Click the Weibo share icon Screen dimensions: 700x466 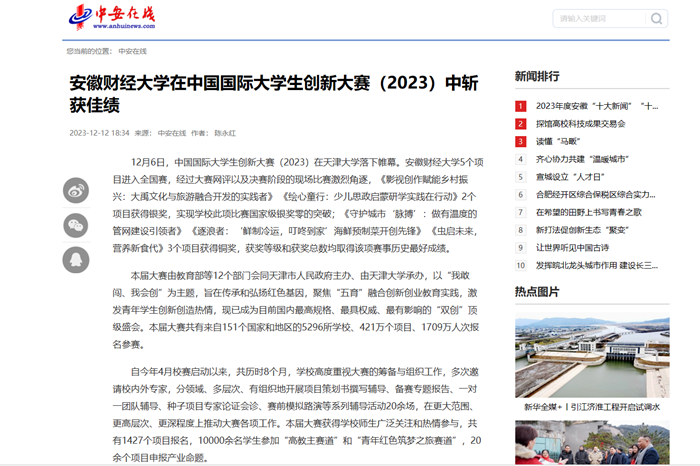(76, 190)
